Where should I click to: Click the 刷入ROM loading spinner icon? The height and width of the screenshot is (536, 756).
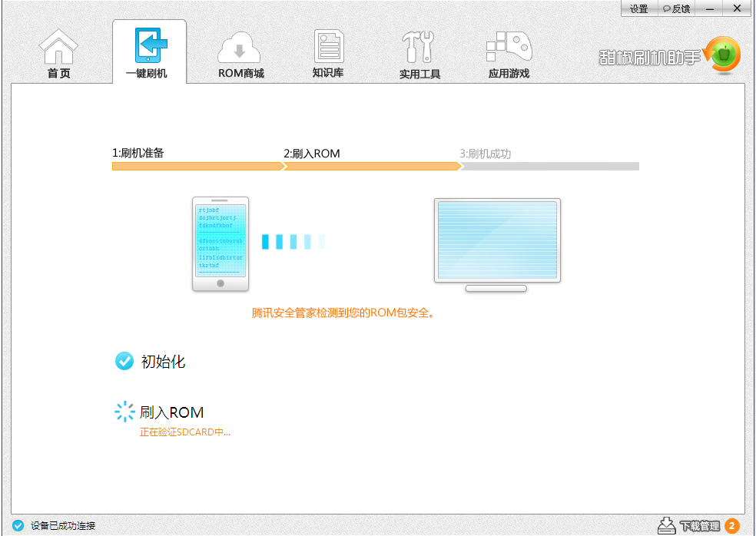[x=125, y=412]
